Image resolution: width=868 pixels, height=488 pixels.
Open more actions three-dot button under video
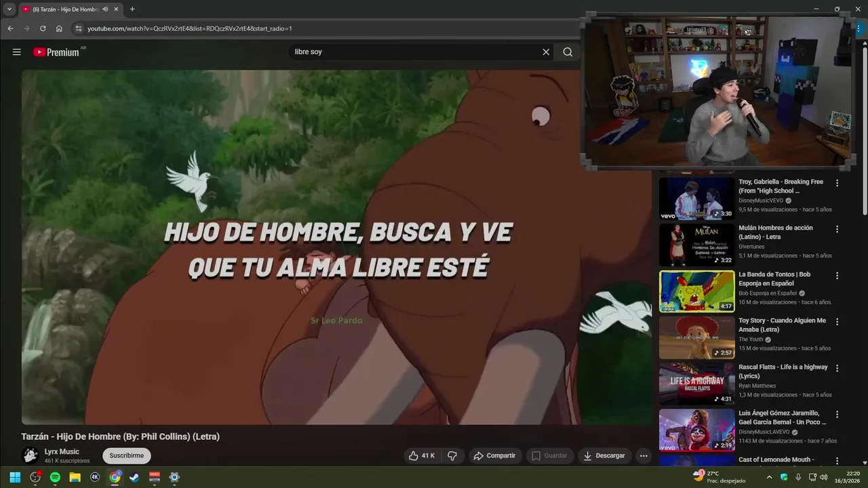pyautogui.click(x=644, y=455)
